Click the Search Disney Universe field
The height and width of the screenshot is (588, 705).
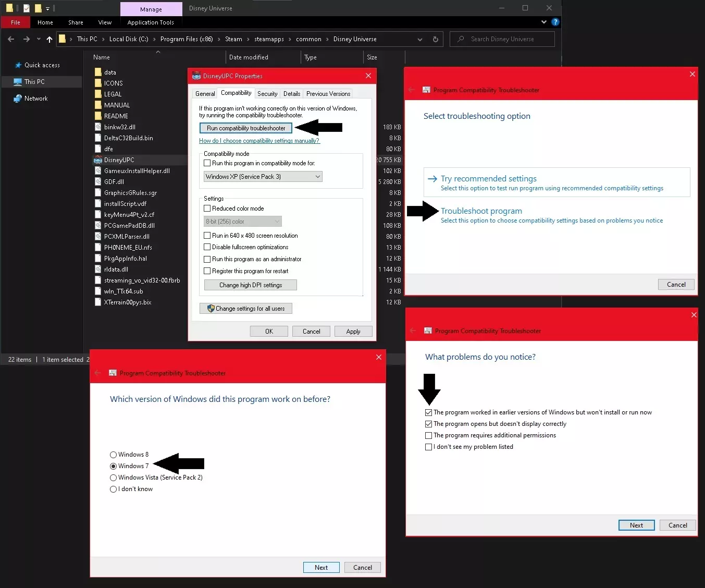point(502,39)
